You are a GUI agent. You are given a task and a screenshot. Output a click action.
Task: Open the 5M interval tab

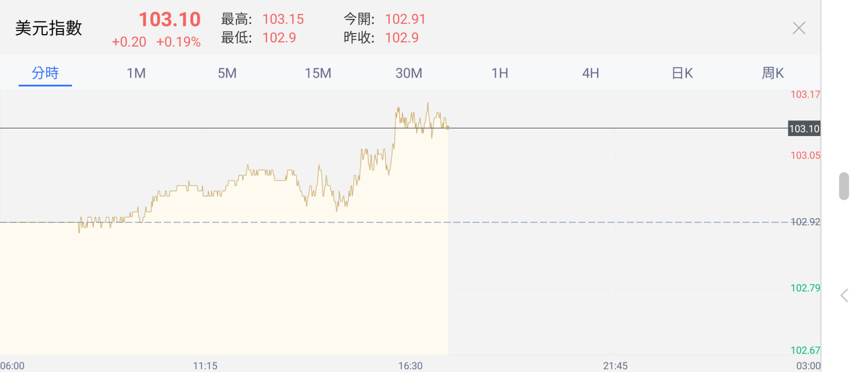click(x=227, y=73)
